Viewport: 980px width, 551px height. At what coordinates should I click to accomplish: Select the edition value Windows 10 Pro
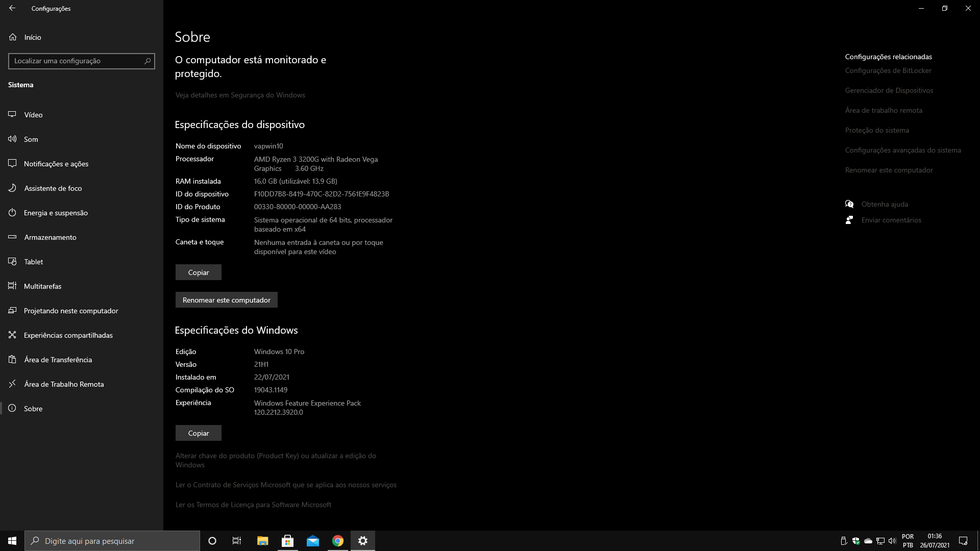pos(279,352)
